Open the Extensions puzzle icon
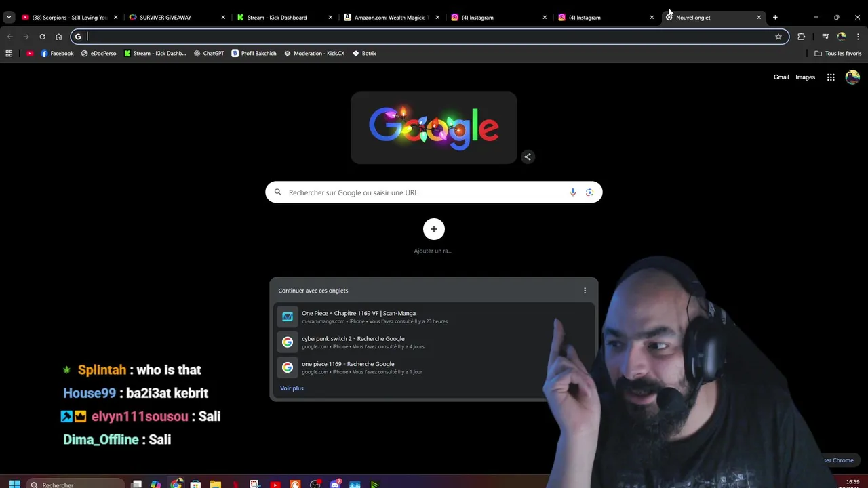Image resolution: width=868 pixels, height=488 pixels. pos(802,37)
